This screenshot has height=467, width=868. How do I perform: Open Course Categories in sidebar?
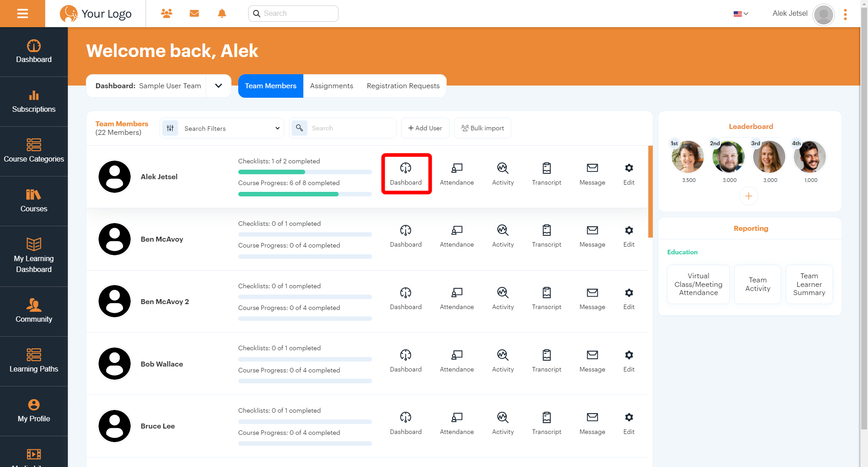click(x=34, y=152)
